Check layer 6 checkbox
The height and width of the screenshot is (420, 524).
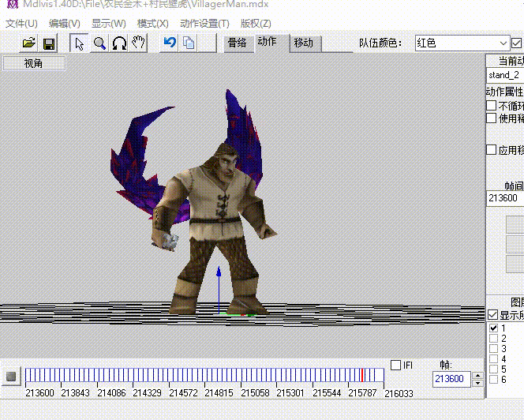(493, 380)
